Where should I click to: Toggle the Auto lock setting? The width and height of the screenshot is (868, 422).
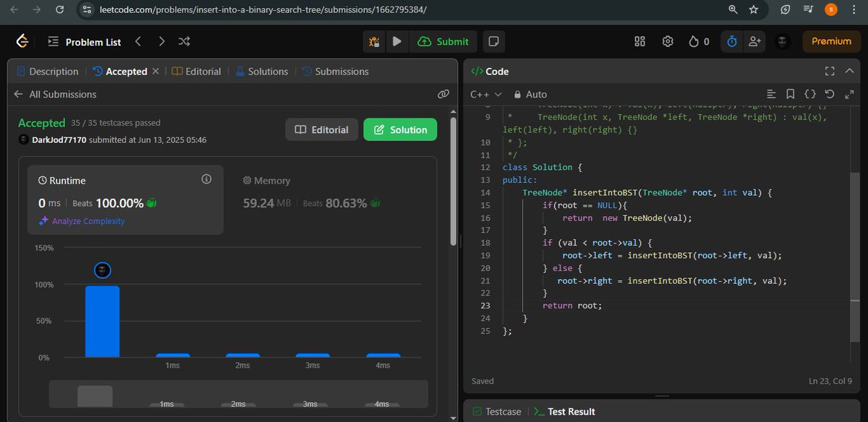tap(530, 95)
